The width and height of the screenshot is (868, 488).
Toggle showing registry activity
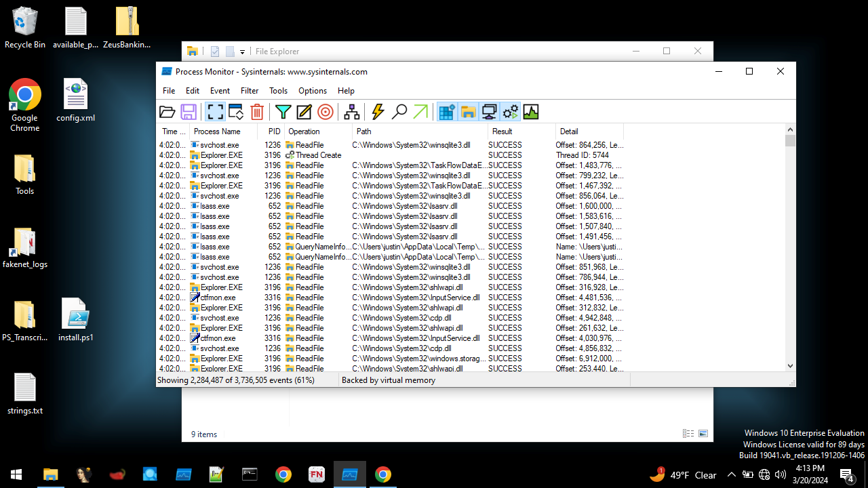tap(447, 112)
